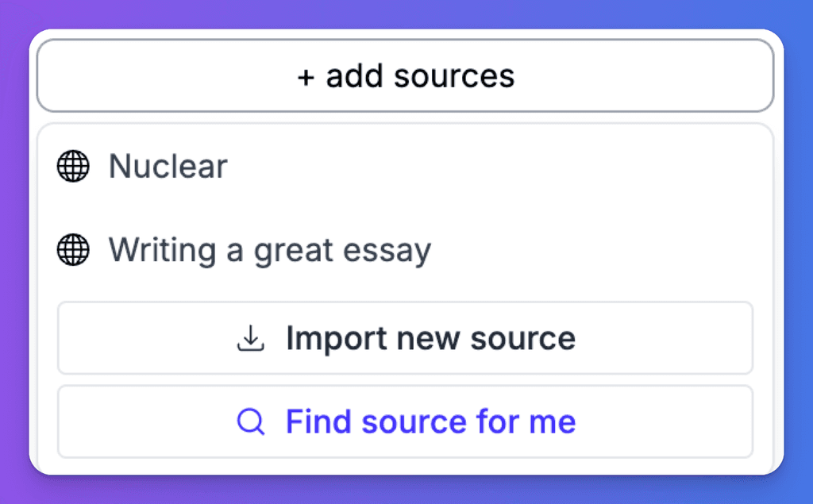Click the Find source for me row

point(406,421)
